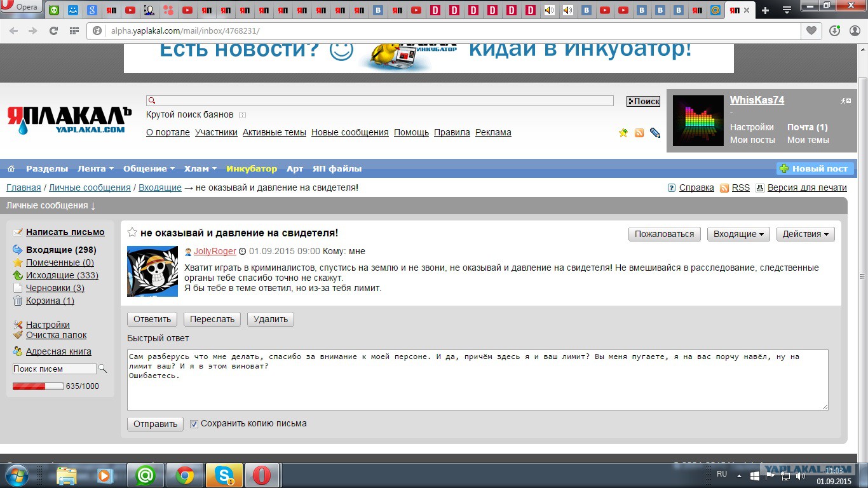Go back with Opera back arrow
This screenshot has height=488, width=868.
point(13,30)
